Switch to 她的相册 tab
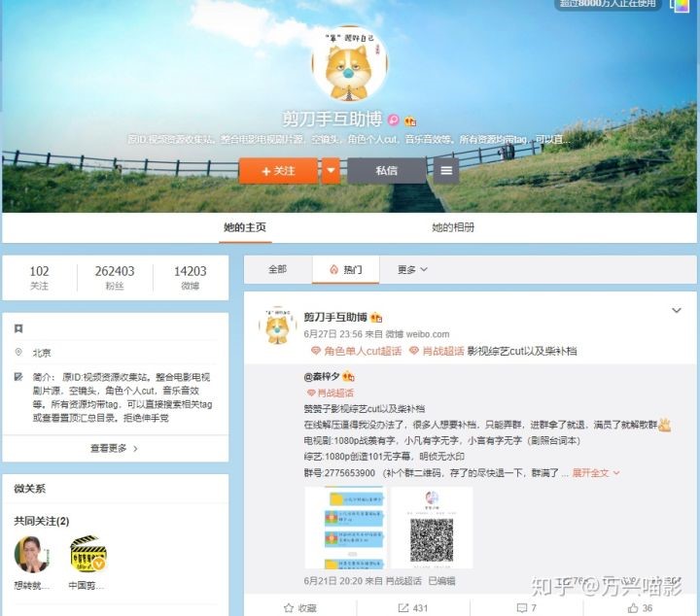Image resolution: width=700 pixels, height=616 pixels. click(x=453, y=227)
